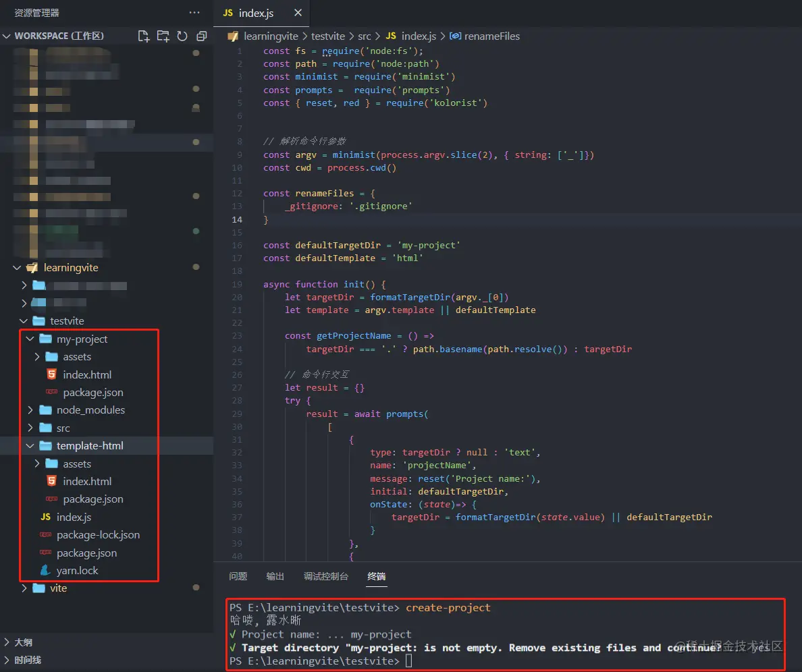Click the learningvite workspace folder icon
The image size is (802, 672).
pos(32,267)
